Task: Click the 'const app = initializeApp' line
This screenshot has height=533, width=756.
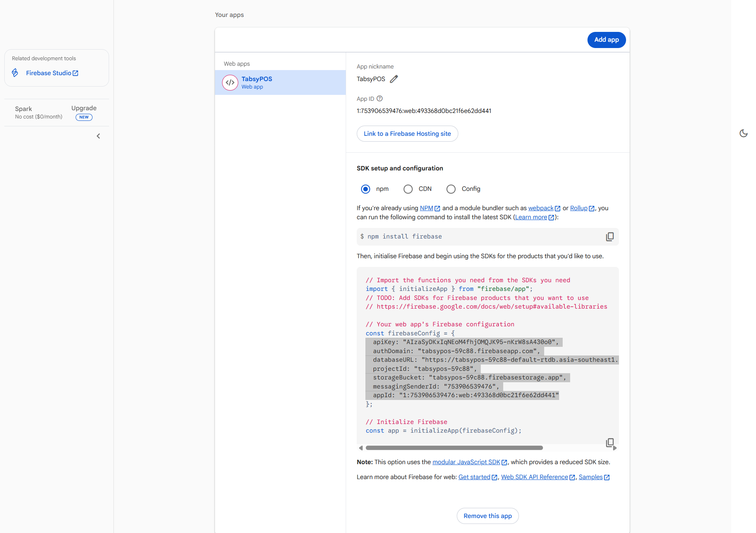Action: tap(443, 431)
